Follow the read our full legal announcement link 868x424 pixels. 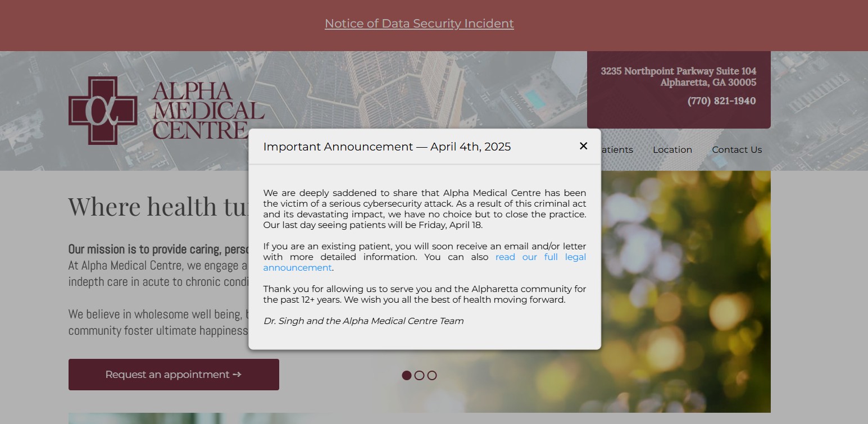pos(425,262)
